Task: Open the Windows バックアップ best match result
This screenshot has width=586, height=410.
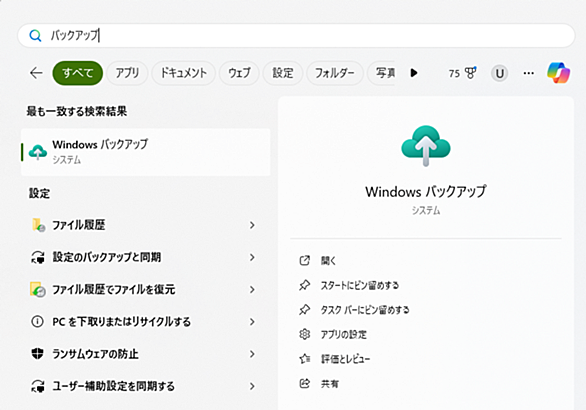Action: coord(146,152)
